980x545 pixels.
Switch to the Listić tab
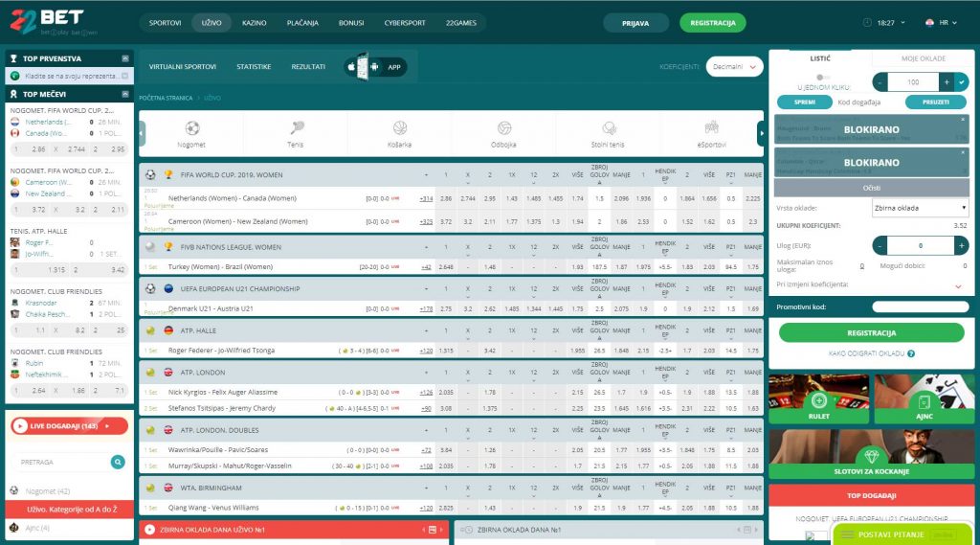(820, 58)
